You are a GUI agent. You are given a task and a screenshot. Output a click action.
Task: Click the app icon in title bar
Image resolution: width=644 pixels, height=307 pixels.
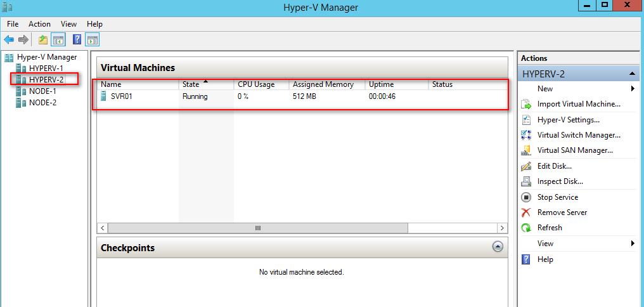[6, 7]
